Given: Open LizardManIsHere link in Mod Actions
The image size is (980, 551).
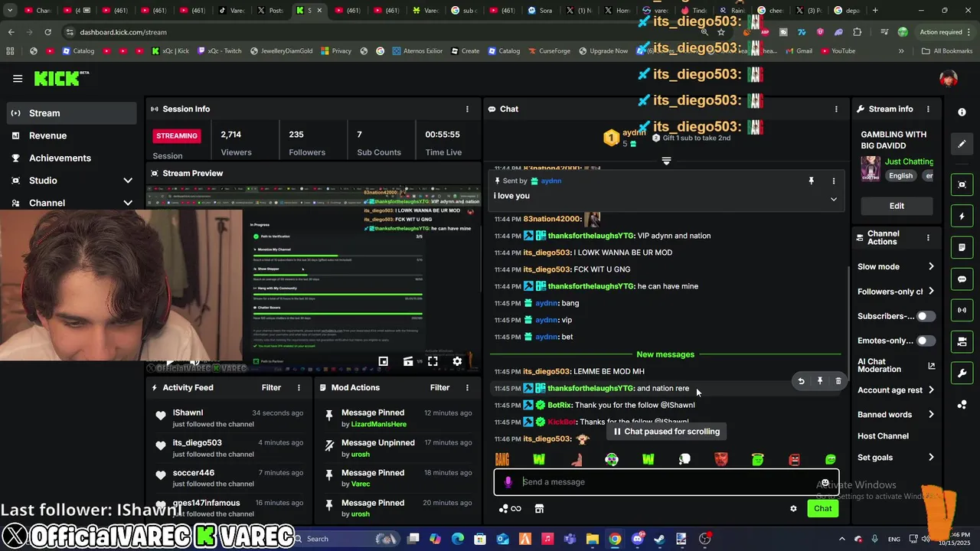Looking at the screenshot, I should pos(378,424).
